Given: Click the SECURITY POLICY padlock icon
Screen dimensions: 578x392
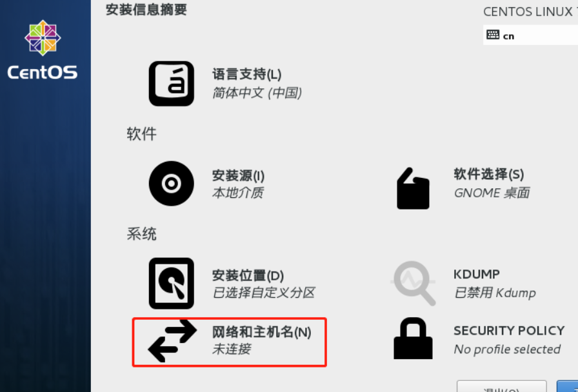Looking at the screenshot, I should pyautogui.click(x=413, y=338).
